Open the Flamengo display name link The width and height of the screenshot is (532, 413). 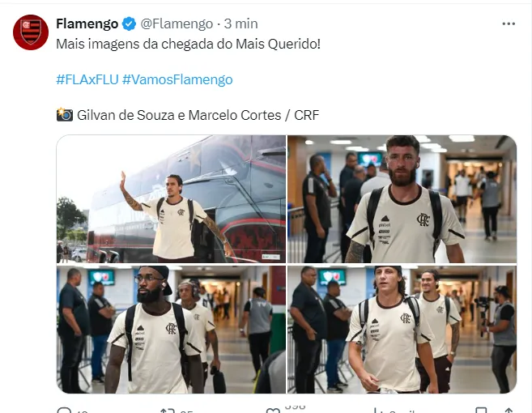(87, 23)
